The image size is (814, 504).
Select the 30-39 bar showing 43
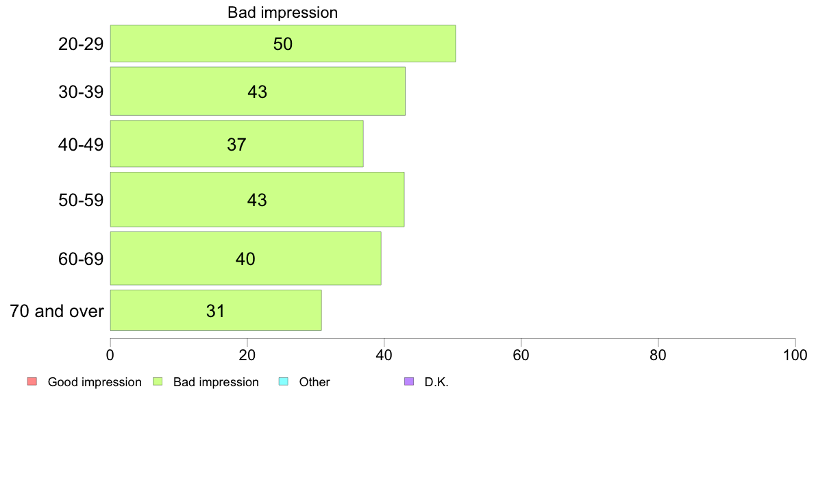[258, 91]
